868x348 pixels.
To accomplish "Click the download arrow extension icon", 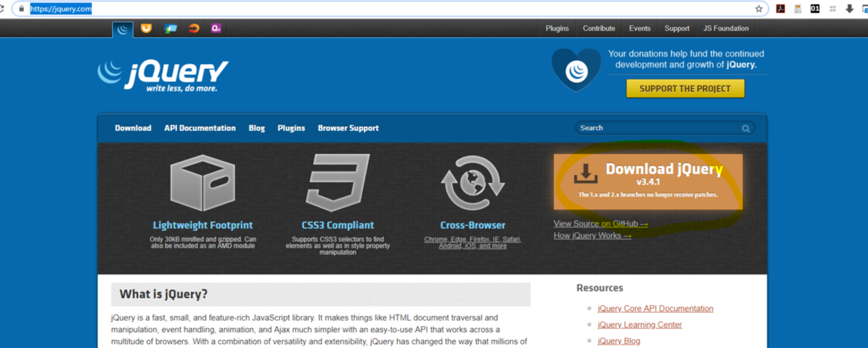I will (x=850, y=9).
